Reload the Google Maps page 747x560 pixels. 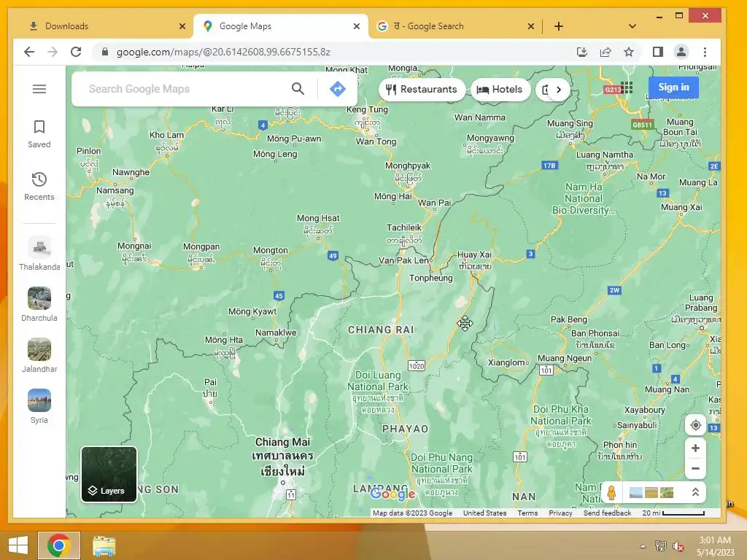[x=76, y=52]
